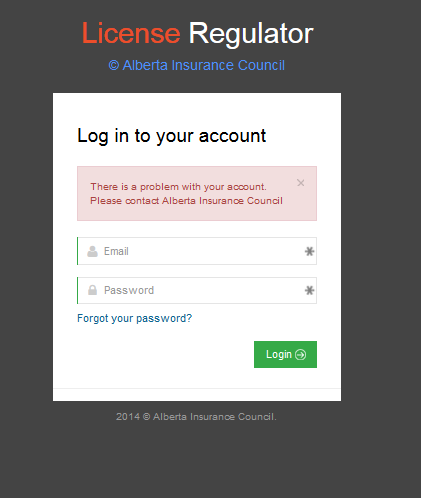Submit with the green Login button
The width and height of the screenshot is (421, 498).
pyautogui.click(x=285, y=354)
